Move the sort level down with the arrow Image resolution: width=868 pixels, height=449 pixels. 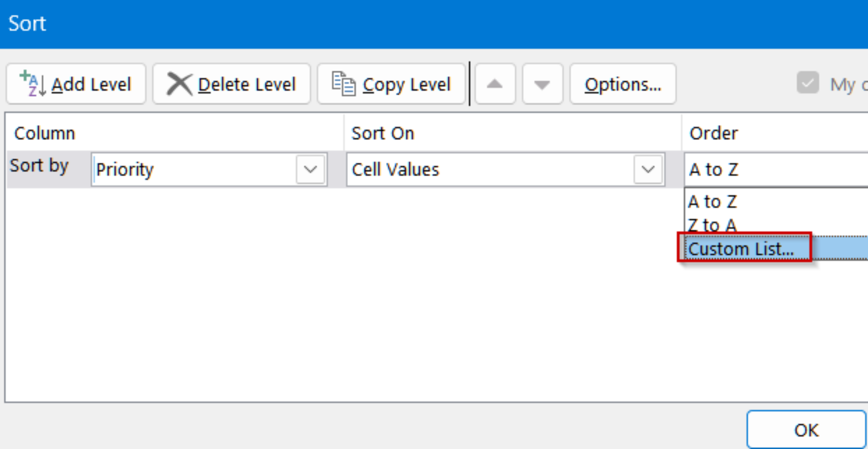[542, 83]
